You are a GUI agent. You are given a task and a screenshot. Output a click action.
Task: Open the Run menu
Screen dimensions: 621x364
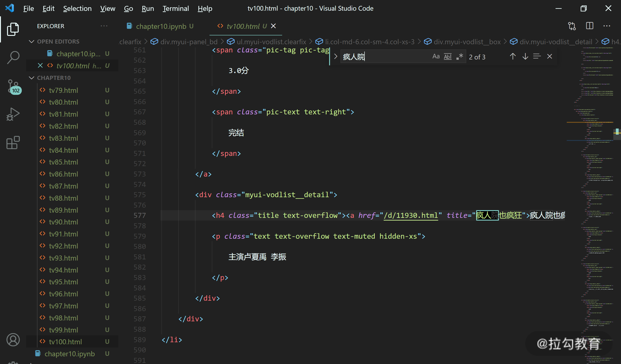[x=148, y=8]
